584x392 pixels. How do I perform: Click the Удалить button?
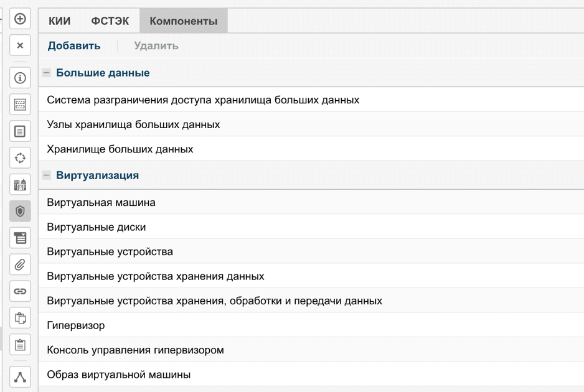[156, 46]
